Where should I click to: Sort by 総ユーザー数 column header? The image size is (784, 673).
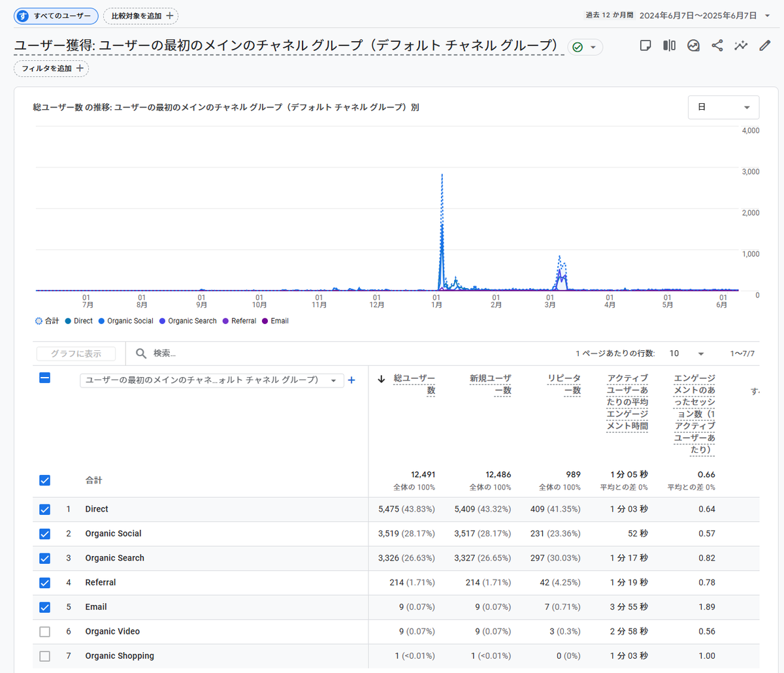click(414, 384)
